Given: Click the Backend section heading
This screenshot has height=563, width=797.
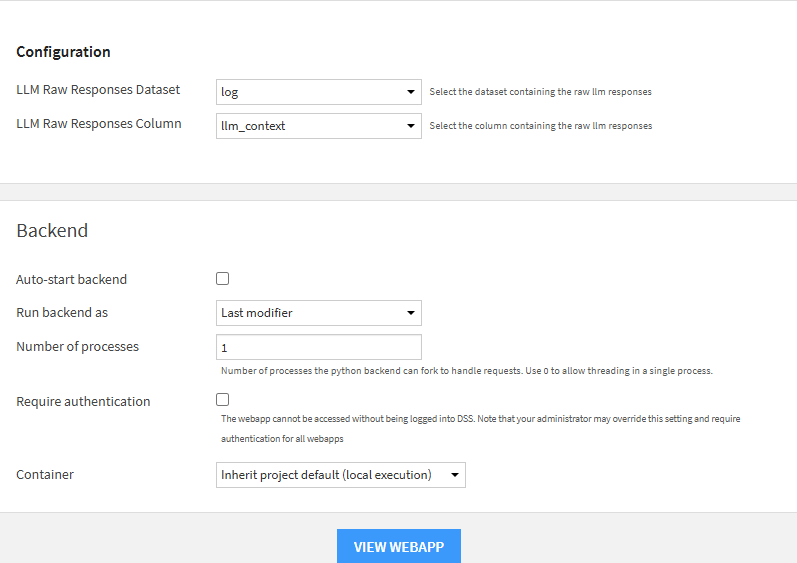Looking at the screenshot, I should point(52,231).
